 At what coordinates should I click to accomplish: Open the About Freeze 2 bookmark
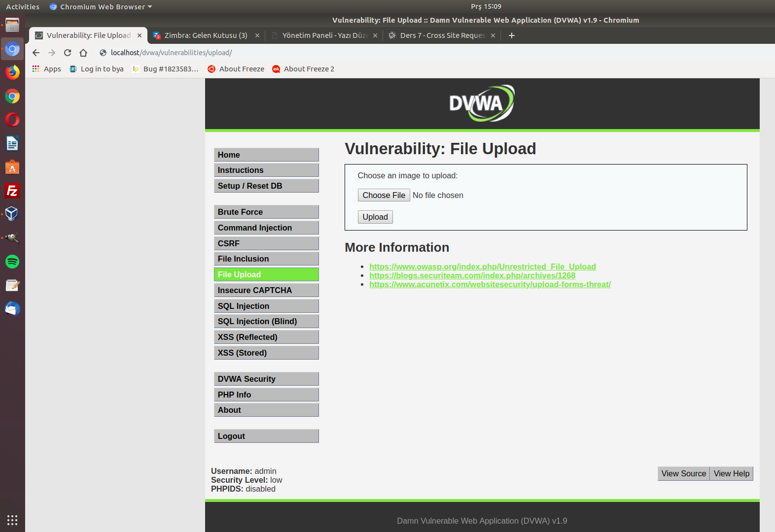304,69
